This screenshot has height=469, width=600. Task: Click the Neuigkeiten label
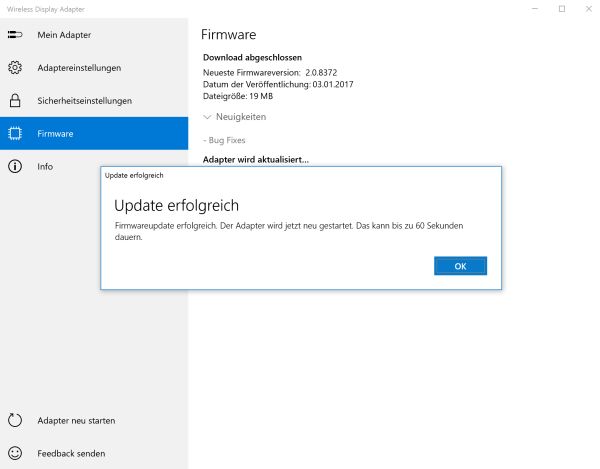tap(241, 117)
